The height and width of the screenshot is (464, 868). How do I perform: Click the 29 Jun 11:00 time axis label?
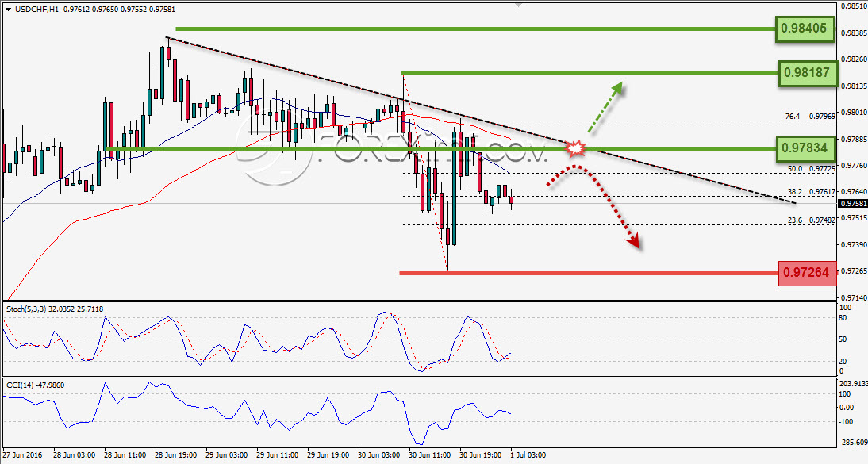[x=278, y=455]
